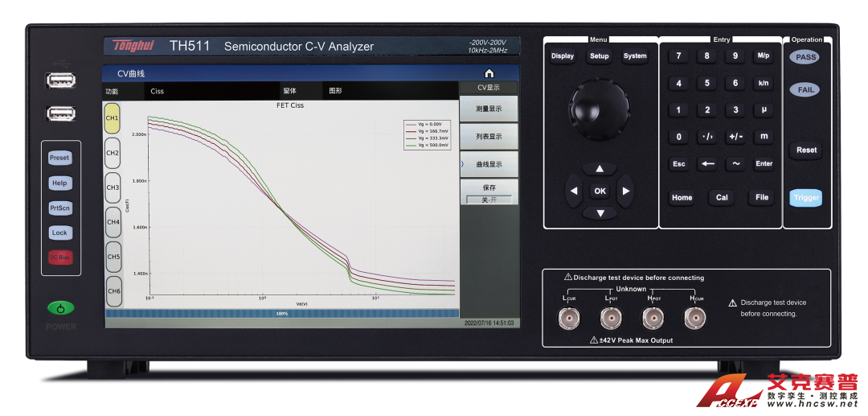
Task: Click the 100% progress bar
Action: [281, 314]
